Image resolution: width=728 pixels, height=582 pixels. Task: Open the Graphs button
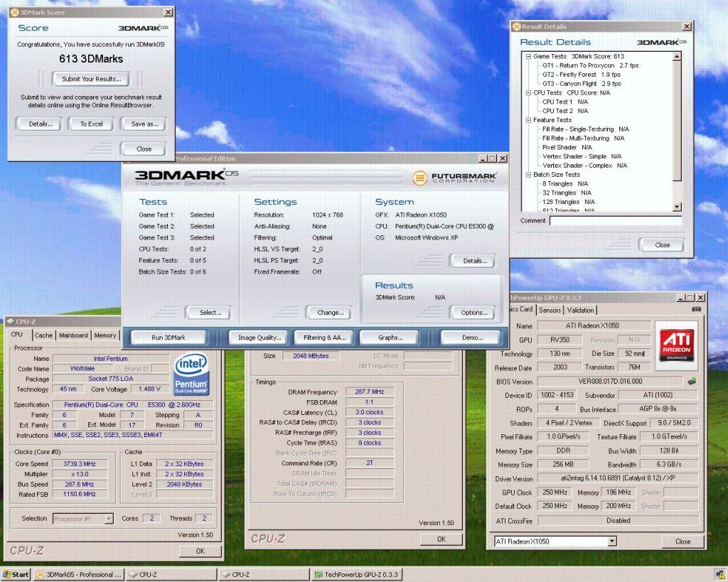390,338
